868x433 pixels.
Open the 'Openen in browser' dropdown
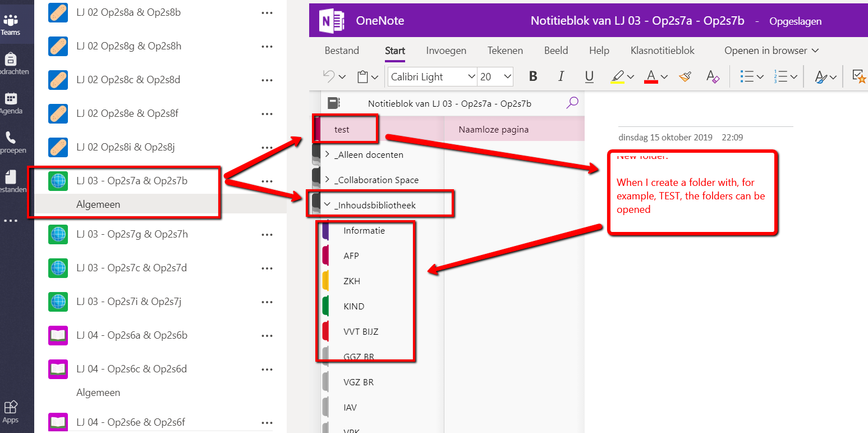click(x=771, y=51)
